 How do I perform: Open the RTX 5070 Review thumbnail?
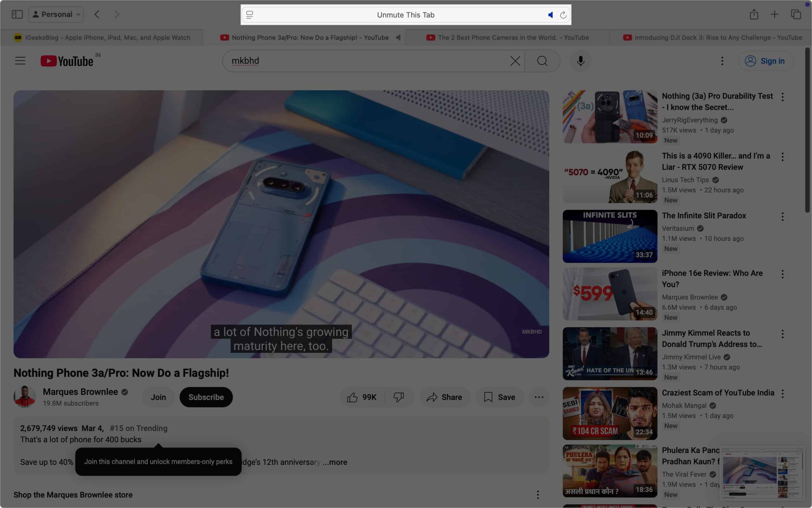[610, 176]
